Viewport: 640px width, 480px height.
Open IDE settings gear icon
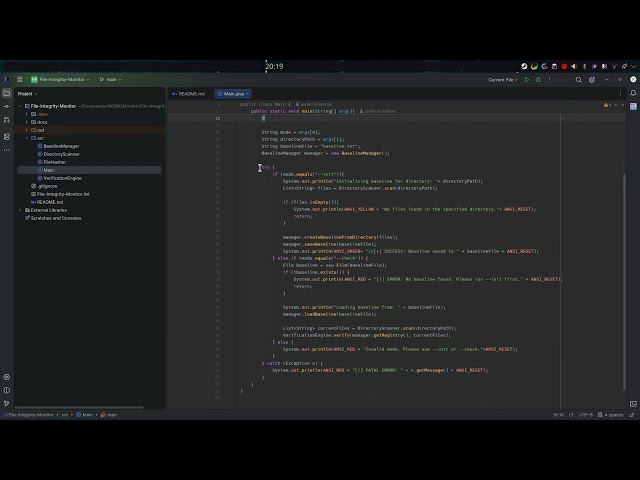(592, 80)
